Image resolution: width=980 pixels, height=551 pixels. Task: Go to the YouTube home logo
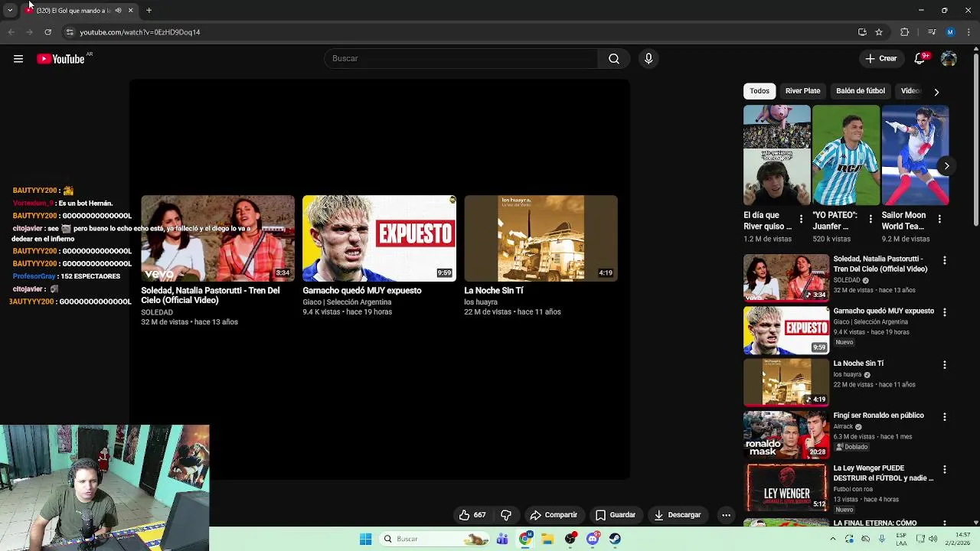(x=61, y=59)
